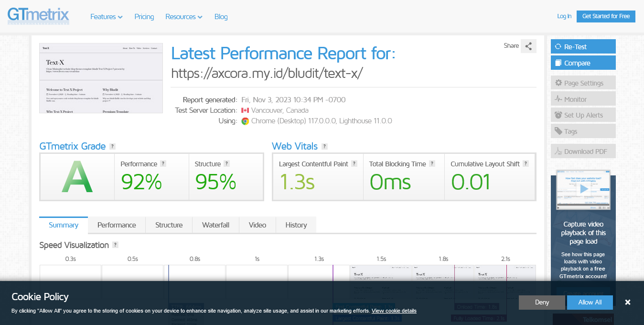The width and height of the screenshot is (644, 325).
Task: Click help icon beside Cumulative Layout Shift
Action: 526,163
